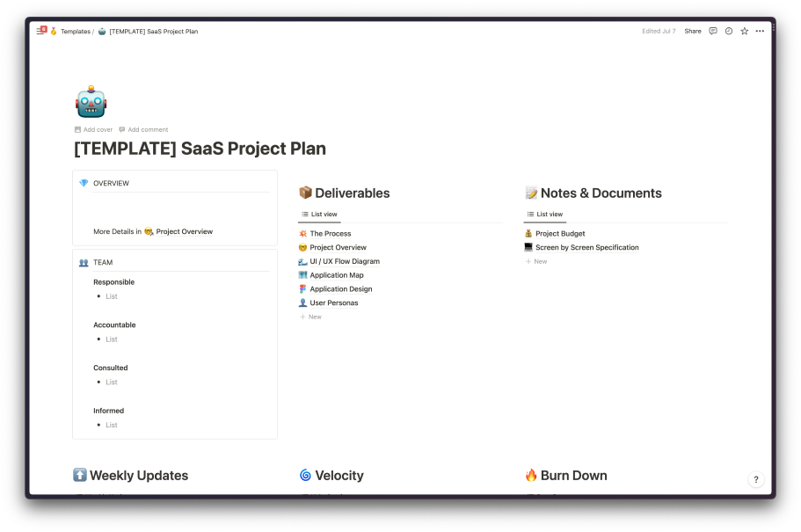The width and height of the screenshot is (801, 532).
Task: Click the Notes & Documents memo icon
Action: pos(531,193)
